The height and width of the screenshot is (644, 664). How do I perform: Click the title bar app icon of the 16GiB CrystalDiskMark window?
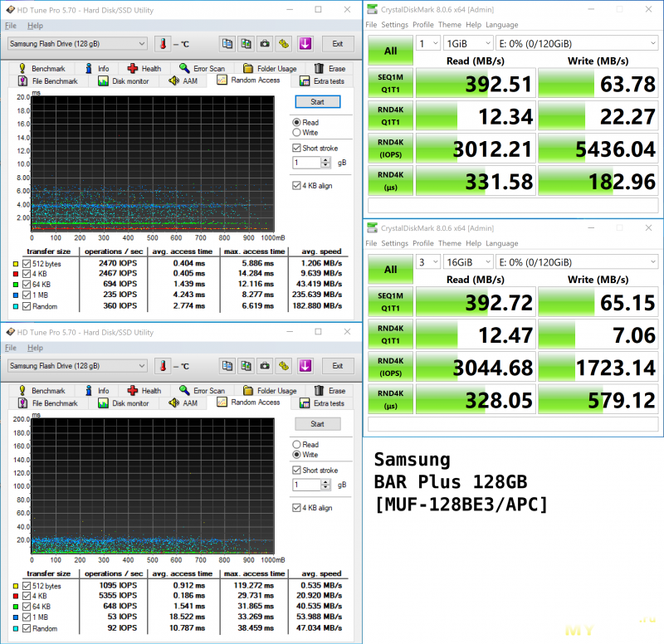click(x=372, y=227)
